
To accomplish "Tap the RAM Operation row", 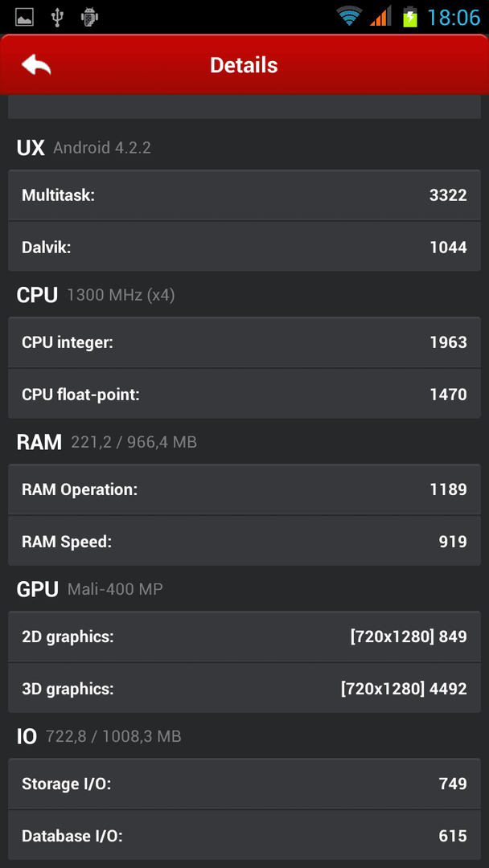I will pyautogui.click(x=244, y=489).
